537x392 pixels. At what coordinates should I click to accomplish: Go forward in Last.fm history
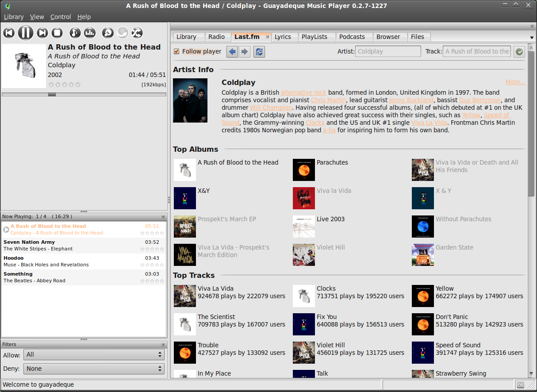(244, 52)
